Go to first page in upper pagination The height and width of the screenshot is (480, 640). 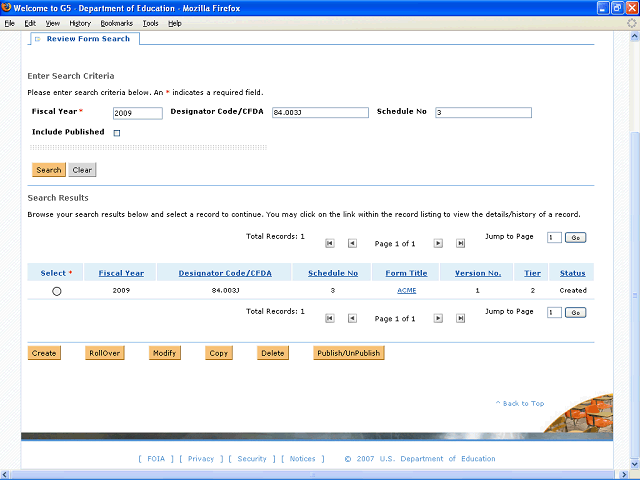click(x=330, y=243)
